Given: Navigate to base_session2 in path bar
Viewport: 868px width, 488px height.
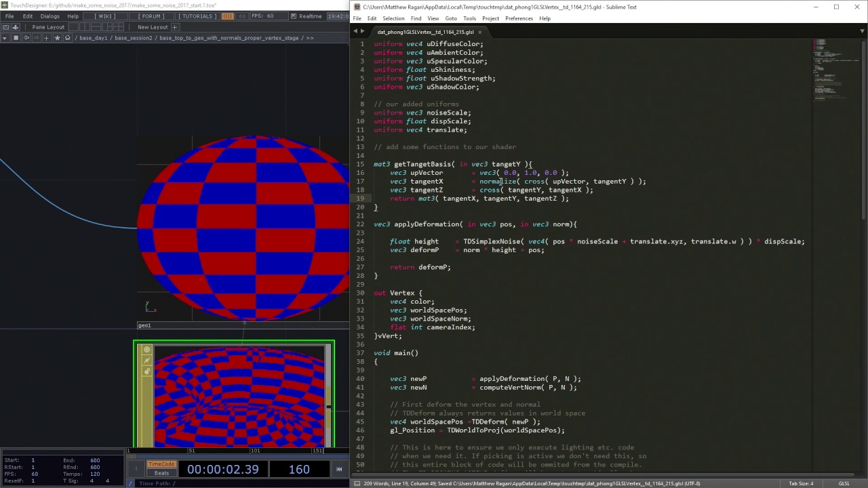Looking at the screenshot, I should point(134,38).
